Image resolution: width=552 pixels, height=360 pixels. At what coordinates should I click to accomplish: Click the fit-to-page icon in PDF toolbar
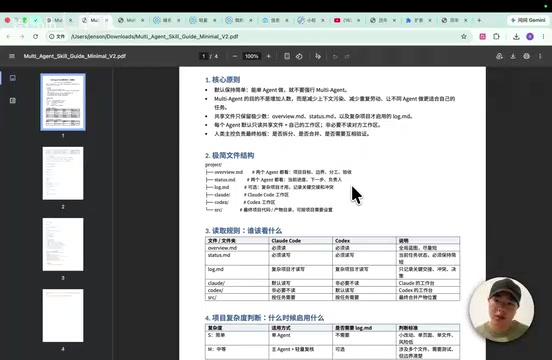pos(287,56)
